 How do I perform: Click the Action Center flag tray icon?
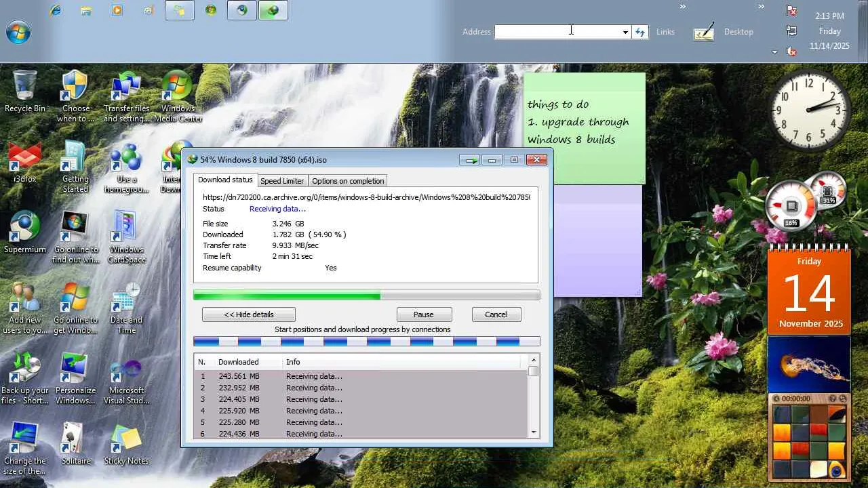point(791,10)
